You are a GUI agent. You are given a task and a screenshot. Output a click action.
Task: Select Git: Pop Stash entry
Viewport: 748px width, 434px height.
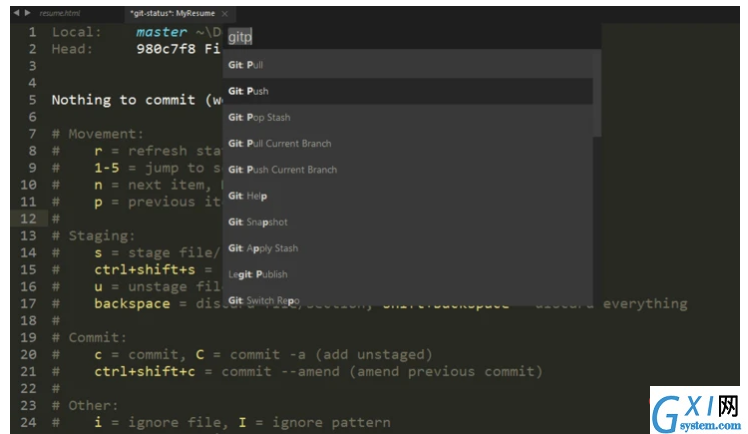pos(408,117)
